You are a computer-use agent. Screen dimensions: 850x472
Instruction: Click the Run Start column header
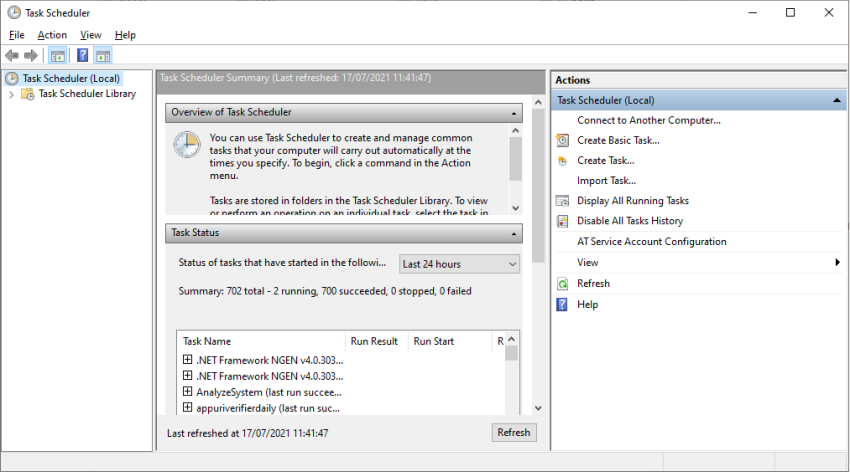pyautogui.click(x=450, y=341)
